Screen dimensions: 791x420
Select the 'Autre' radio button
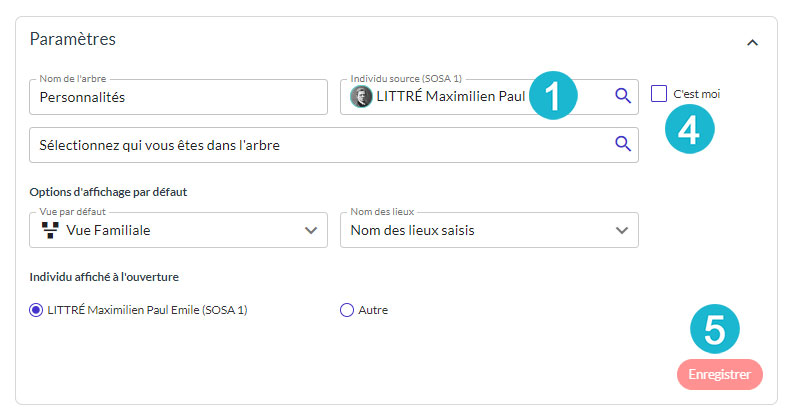click(x=347, y=310)
